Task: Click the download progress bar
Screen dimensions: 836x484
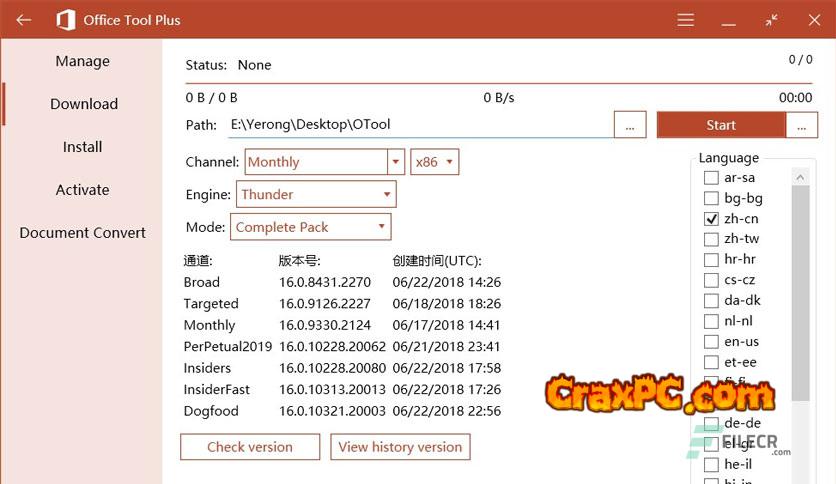Action: click(x=499, y=83)
